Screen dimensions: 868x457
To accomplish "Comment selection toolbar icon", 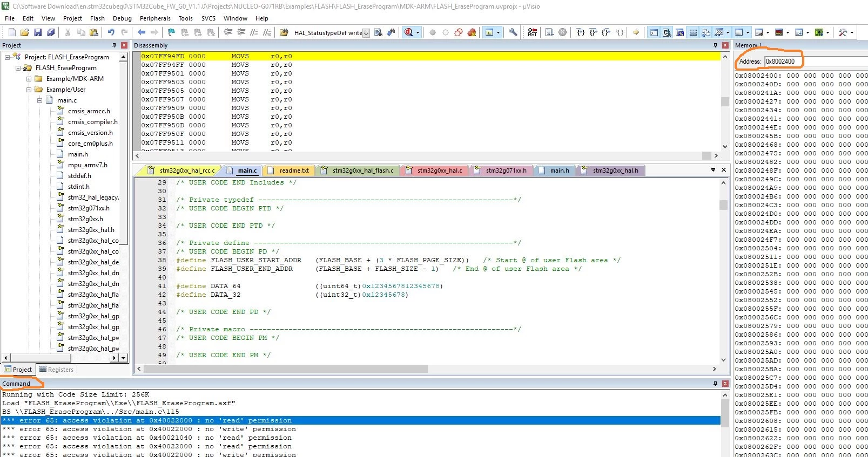I will click(254, 32).
